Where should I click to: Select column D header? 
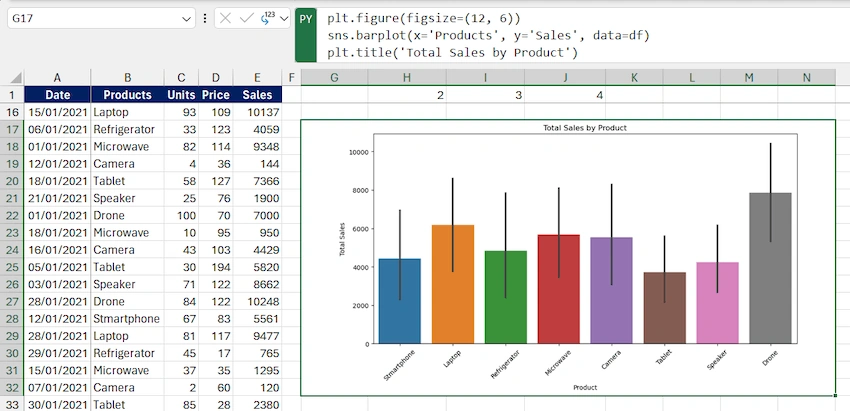point(216,78)
